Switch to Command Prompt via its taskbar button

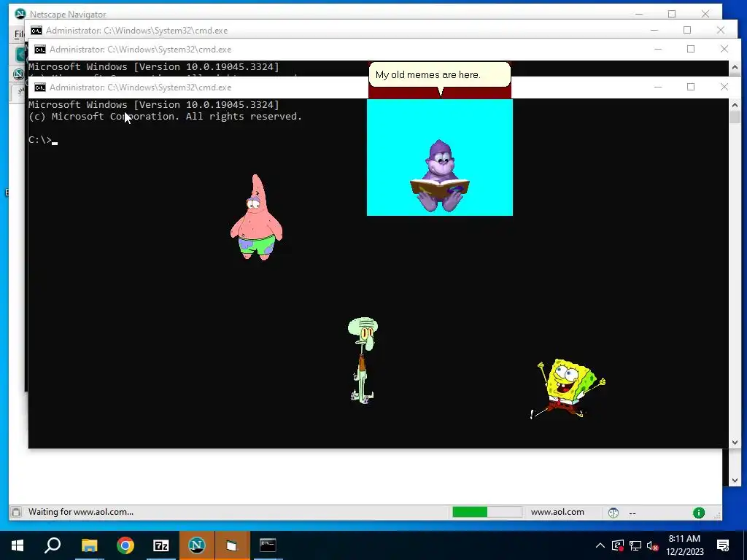click(268, 545)
